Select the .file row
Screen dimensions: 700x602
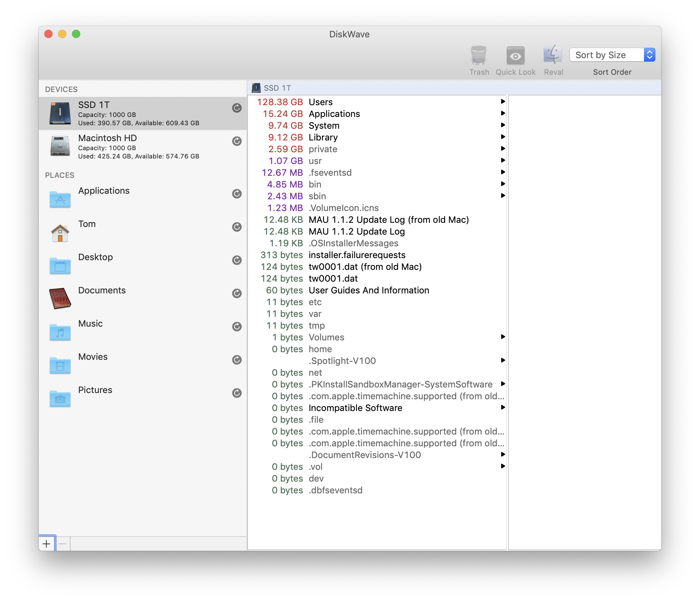click(x=377, y=420)
